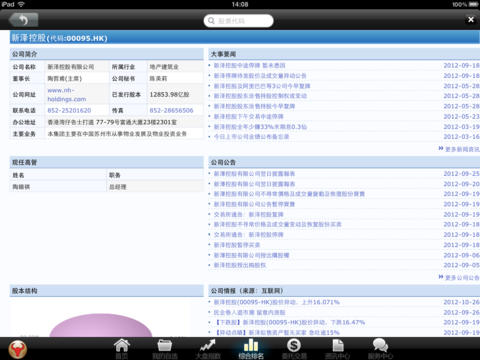Open the home house icon tab

pyautogui.click(x=122, y=348)
